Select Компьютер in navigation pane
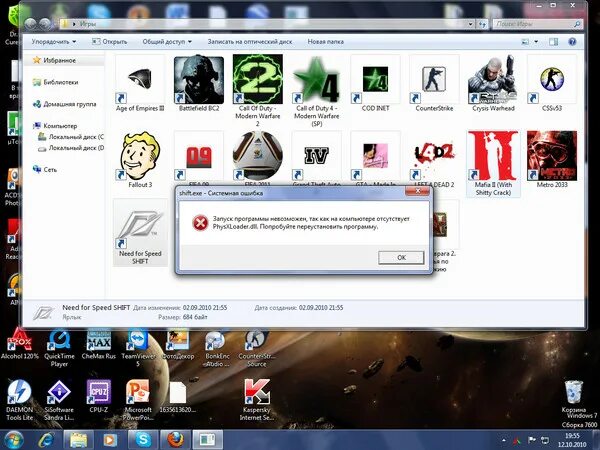 [55, 126]
